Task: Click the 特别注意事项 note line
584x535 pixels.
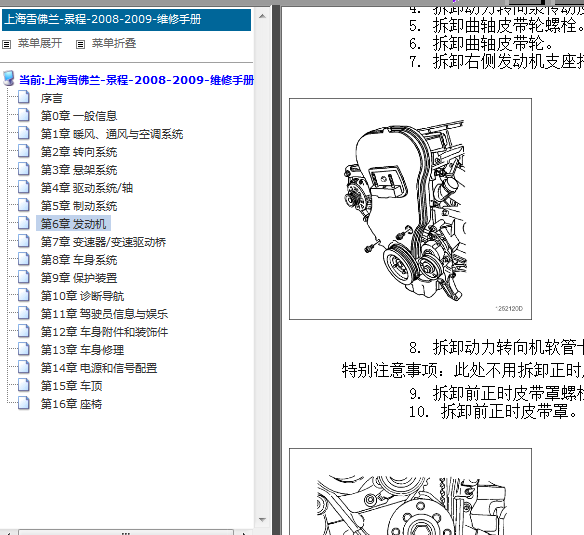Action: coord(463,370)
